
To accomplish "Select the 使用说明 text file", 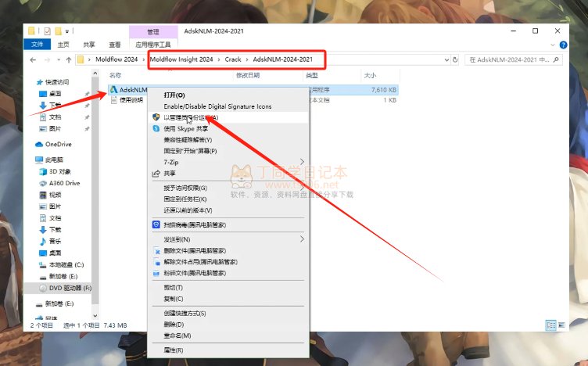I will click(127, 100).
